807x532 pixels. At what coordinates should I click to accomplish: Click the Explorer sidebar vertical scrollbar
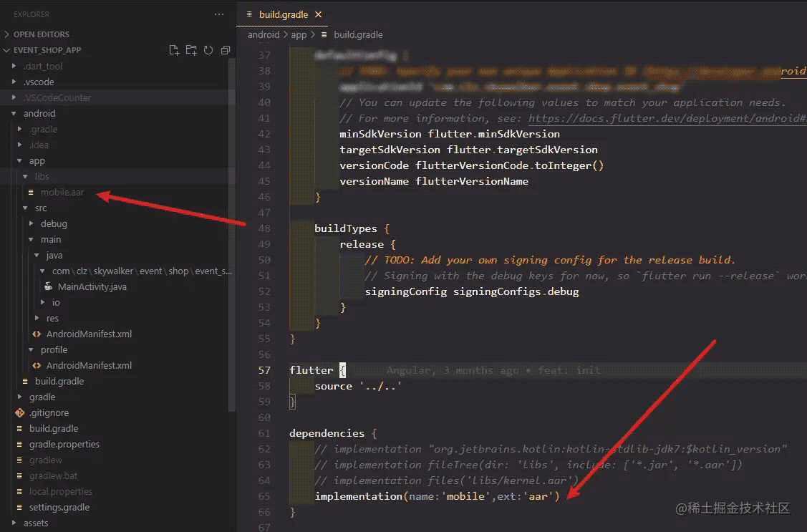[231, 234]
